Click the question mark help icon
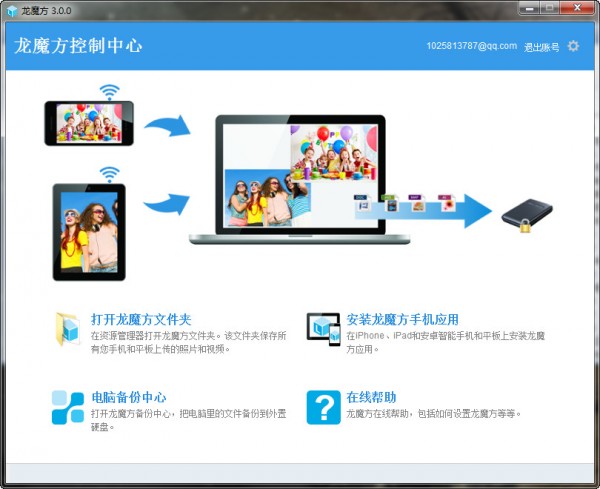Screen dimensions: 600x489 pyautogui.click(x=323, y=407)
